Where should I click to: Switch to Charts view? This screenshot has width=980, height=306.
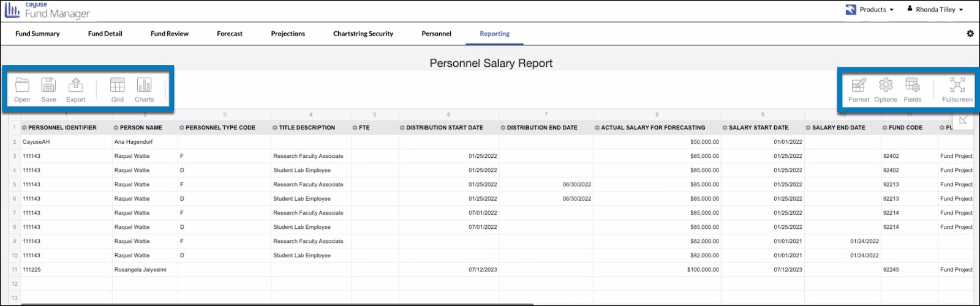(x=144, y=89)
